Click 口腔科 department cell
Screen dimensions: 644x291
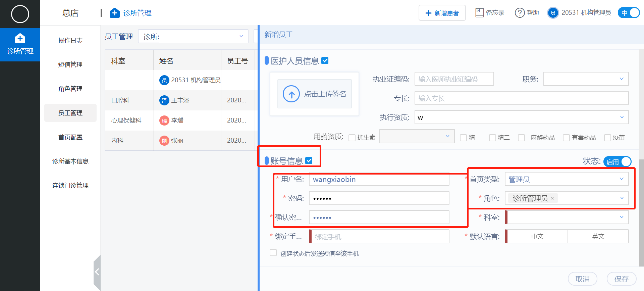tap(129, 100)
